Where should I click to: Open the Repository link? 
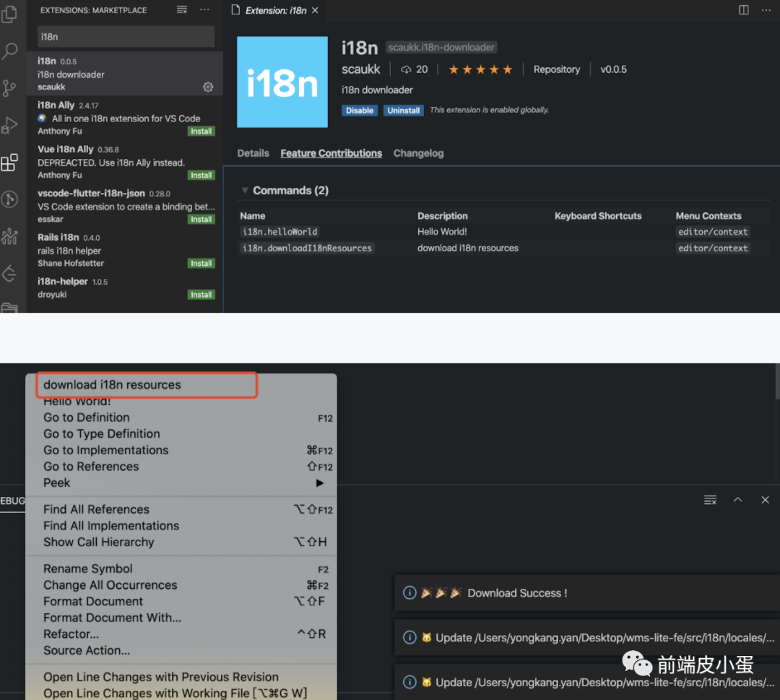557,69
